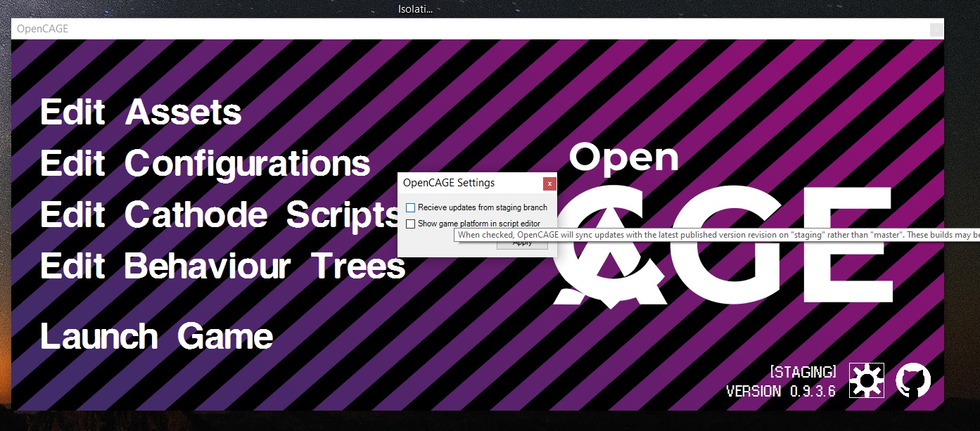Select the Isolati... window tab above
This screenshot has height=431, width=980.
point(415,8)
